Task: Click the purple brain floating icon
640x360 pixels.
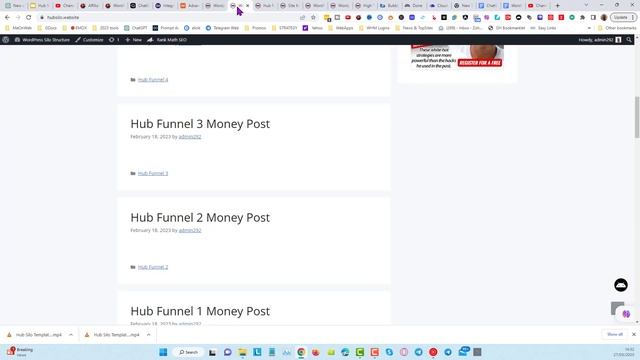Action: (x=627, y=314)
